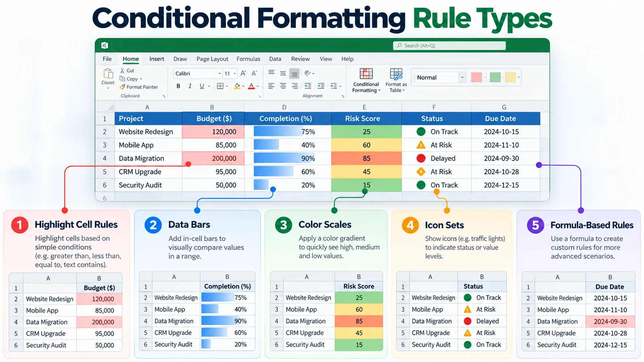644x362 pixels.
Task: Toggle Italic formatting
Action: coord(190,86)
